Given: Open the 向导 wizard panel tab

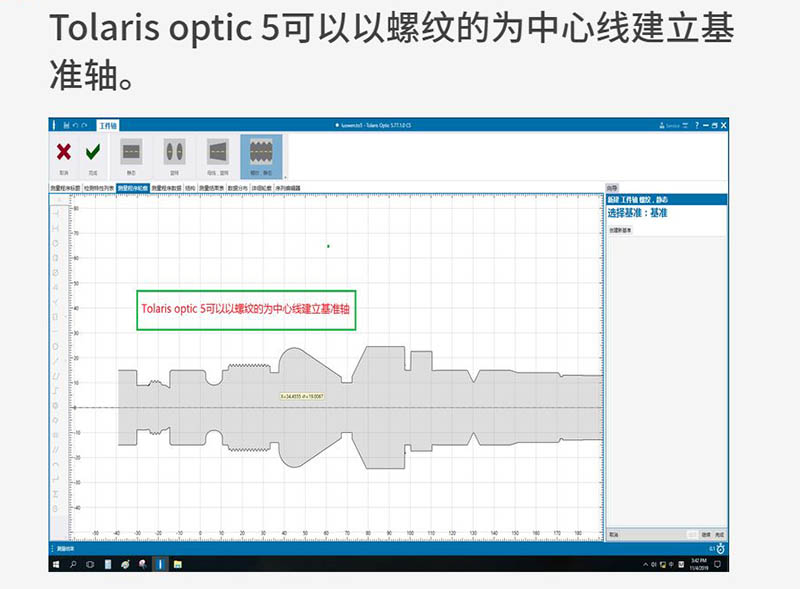Looking at the screenshot, I should tap(612, 187).
